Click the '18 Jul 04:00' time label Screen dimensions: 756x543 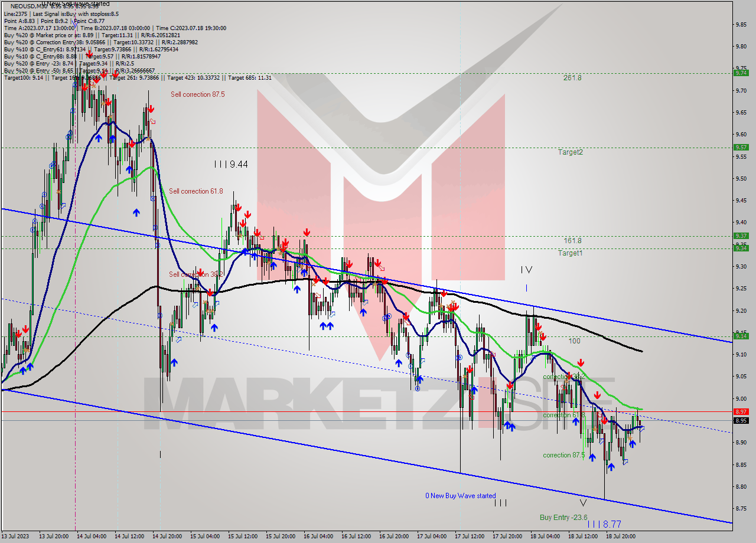coord(546,537)
